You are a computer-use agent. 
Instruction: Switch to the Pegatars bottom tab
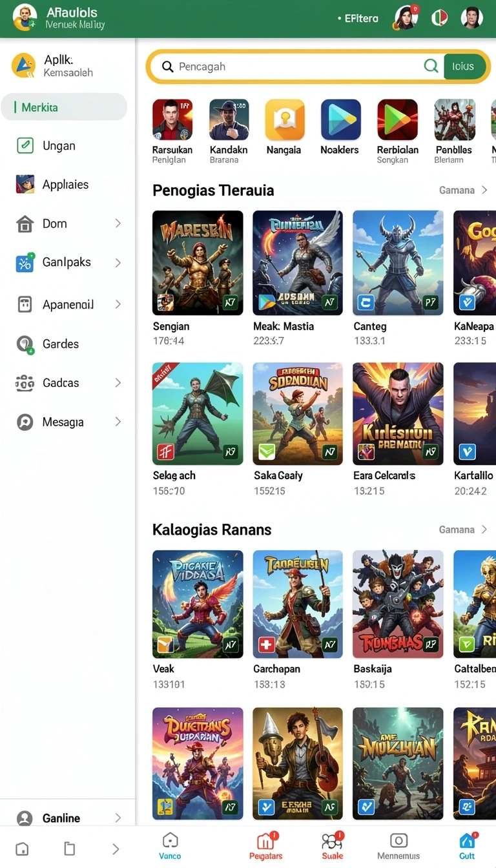coord(265,846)
